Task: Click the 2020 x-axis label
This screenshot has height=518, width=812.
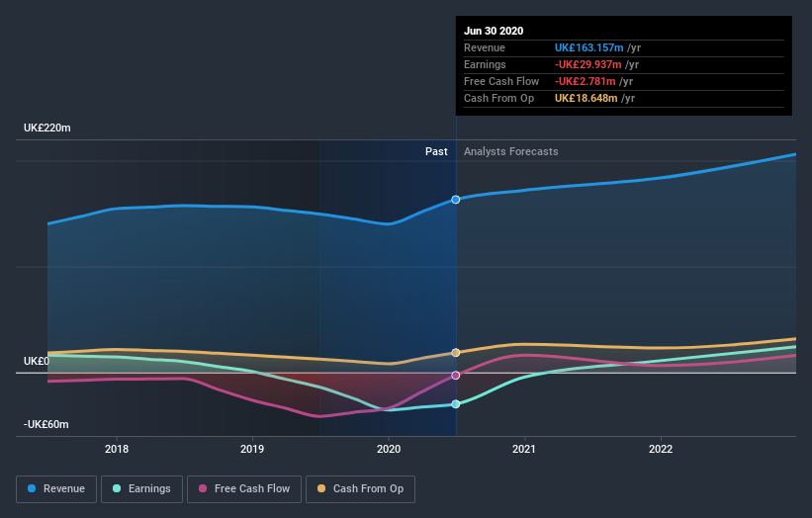Action: pos(389,449)
